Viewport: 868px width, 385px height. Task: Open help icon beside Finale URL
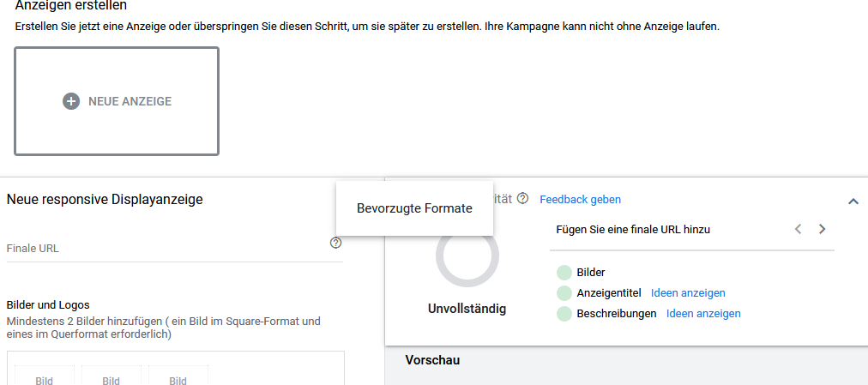coord(335,244)
